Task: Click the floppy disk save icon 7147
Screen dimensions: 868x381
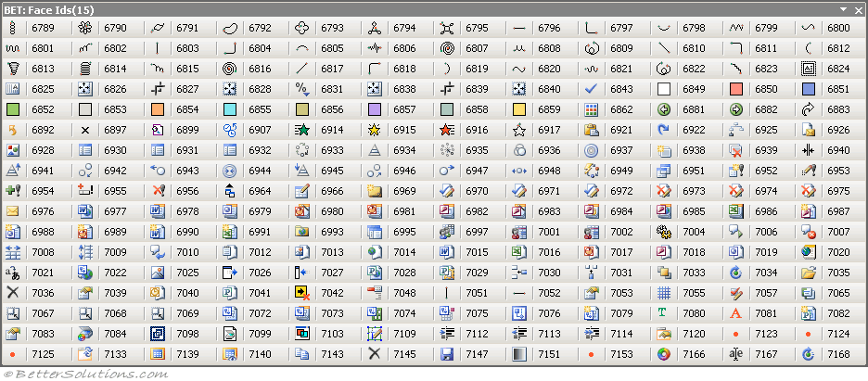Action: [x=447, y=354]
